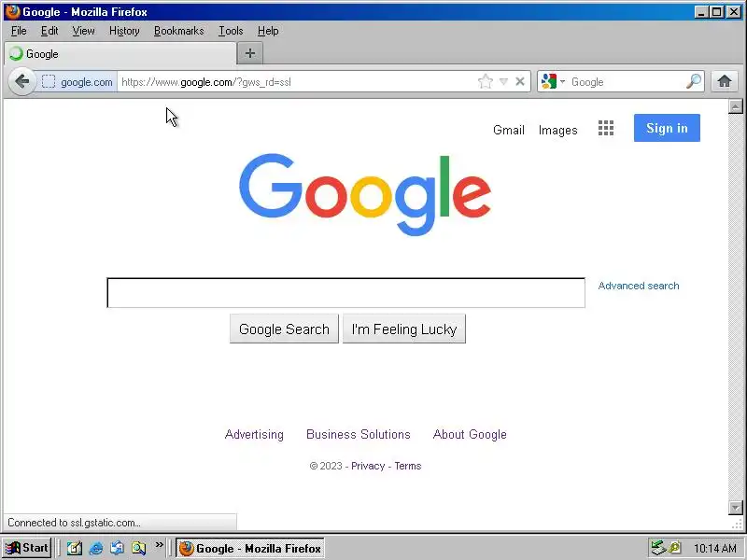This screenshot has width=747, height=560.
Task: Open the Bookmarks menu
Action: click(x=178, y=31)
